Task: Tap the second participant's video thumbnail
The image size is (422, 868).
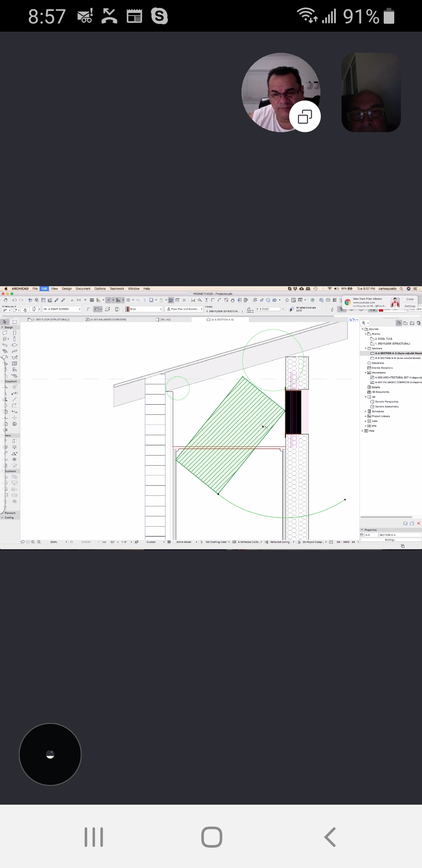Action: pos(371,92)
